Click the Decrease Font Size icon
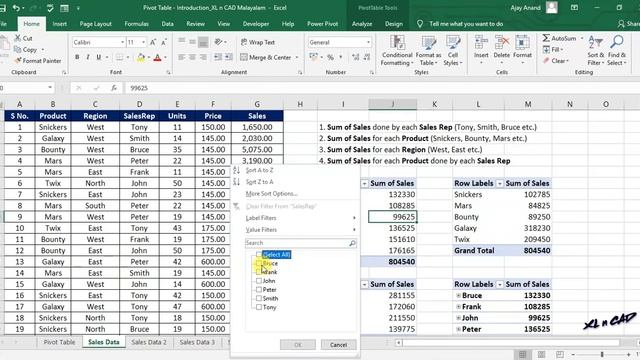The width and height of the screenshot is (640, 360). (164, 42)
